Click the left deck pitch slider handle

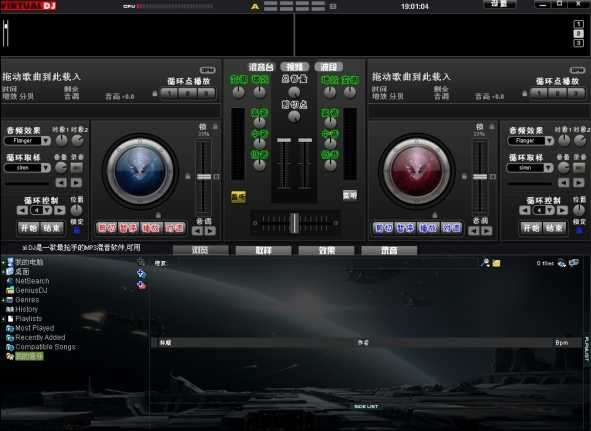[x=204, y=177]
